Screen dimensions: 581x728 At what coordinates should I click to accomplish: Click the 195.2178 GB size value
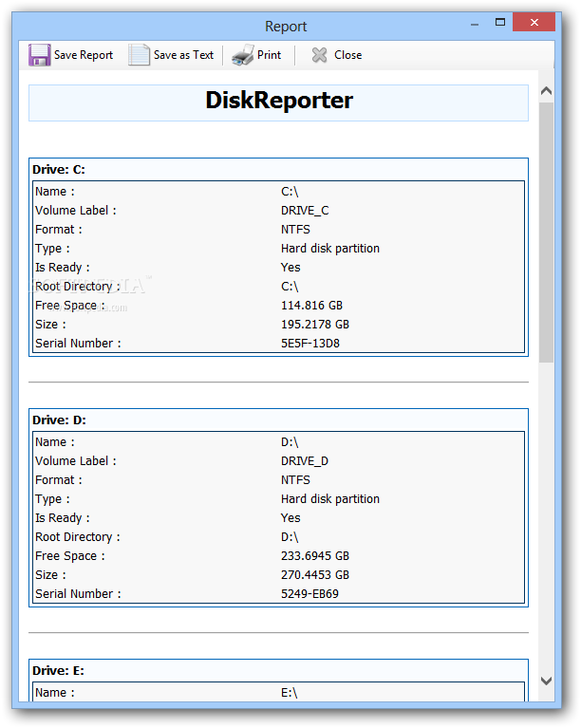315,325
